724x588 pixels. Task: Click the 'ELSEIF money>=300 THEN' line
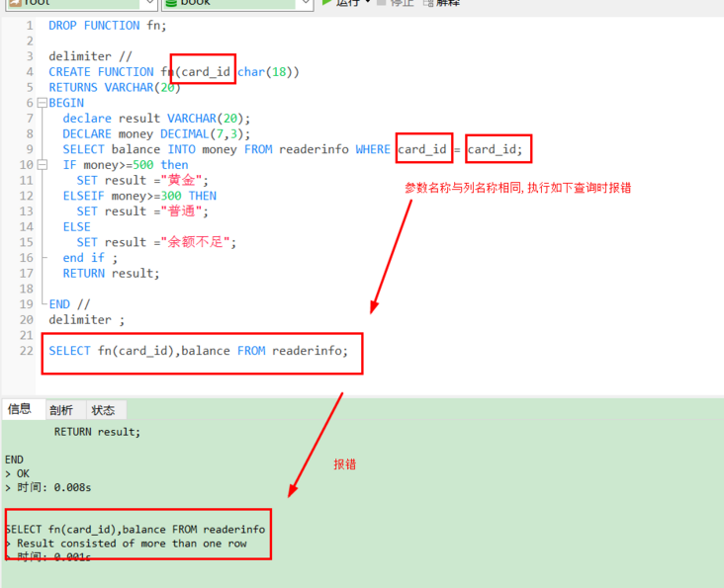click(139, 196)
